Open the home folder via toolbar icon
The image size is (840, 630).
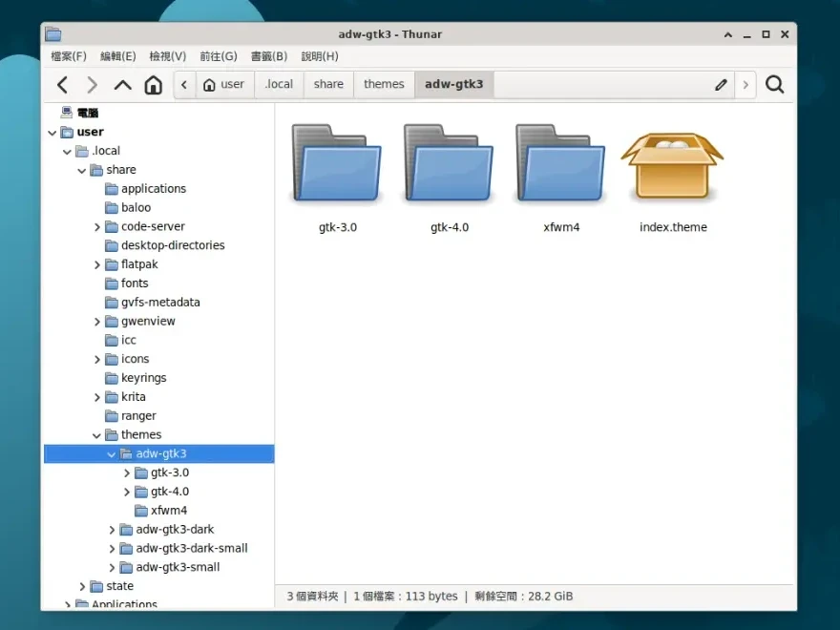click(153, 84)
